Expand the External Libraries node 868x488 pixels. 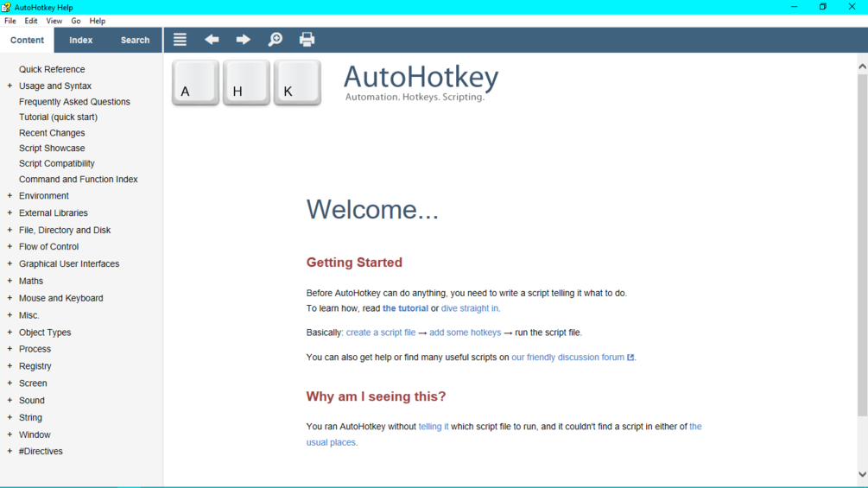click(x=10, y=213)
